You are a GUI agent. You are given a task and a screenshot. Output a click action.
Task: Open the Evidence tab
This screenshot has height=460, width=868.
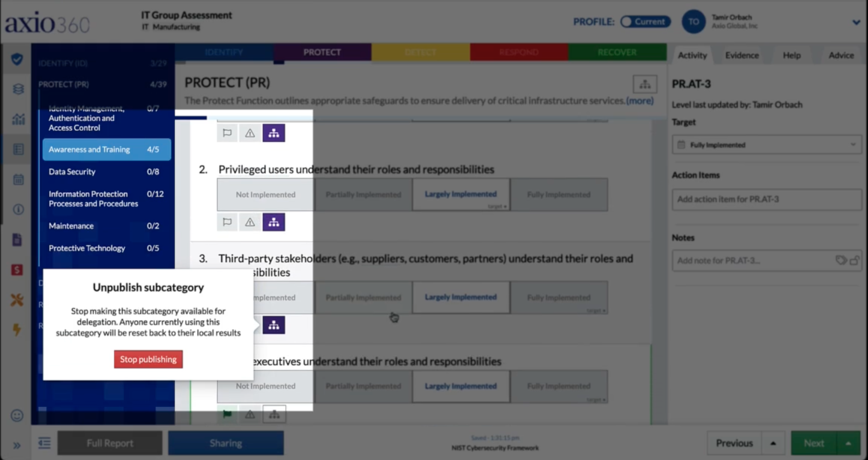[x=742, y=55]
